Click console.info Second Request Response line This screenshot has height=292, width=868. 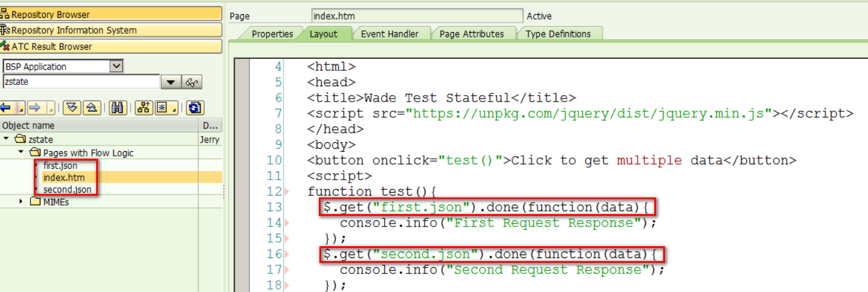(502, 270)
